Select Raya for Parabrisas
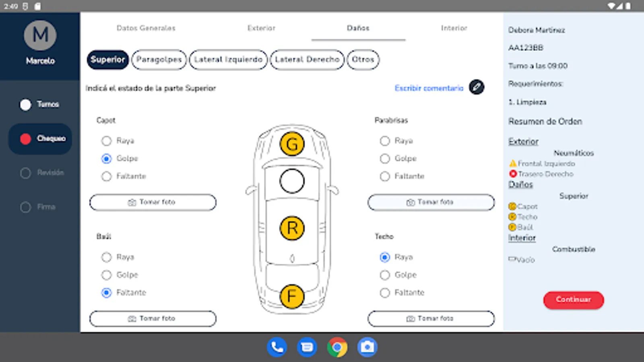The height and width of the screenshot is (362, 644). click(x=385, y=141)
